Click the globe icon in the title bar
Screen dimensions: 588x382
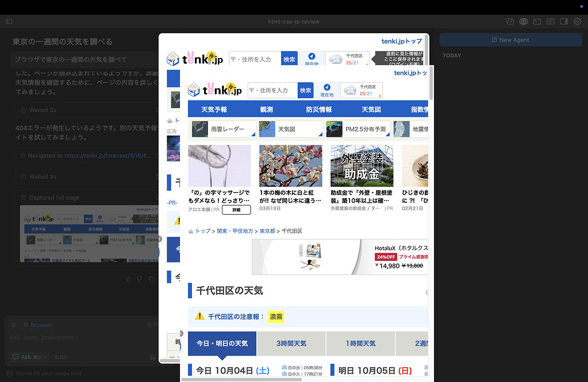point(524,21)
